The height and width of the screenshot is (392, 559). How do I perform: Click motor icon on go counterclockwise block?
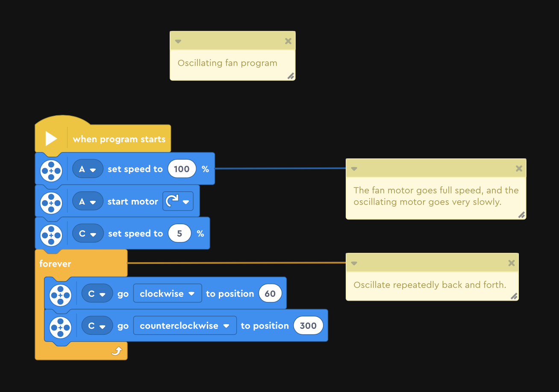pos(60,327)
